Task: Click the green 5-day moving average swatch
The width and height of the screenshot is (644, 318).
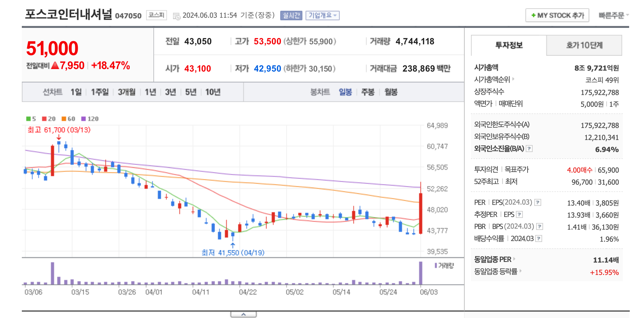Action: 28,119
